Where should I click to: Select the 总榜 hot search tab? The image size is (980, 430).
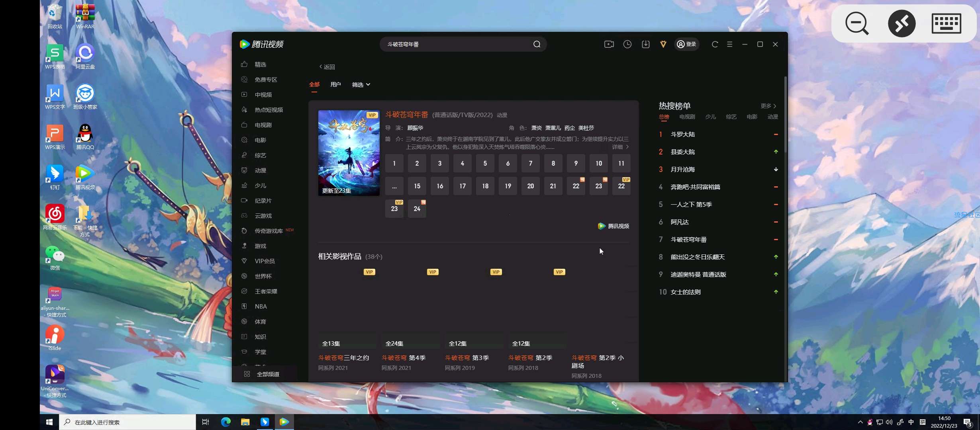click(664, 117)
